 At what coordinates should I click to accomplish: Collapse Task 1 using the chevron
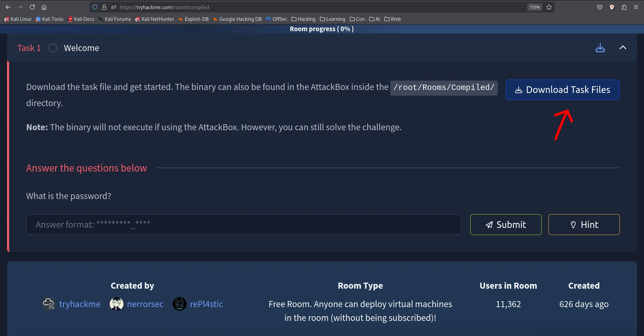click(623, 48)
